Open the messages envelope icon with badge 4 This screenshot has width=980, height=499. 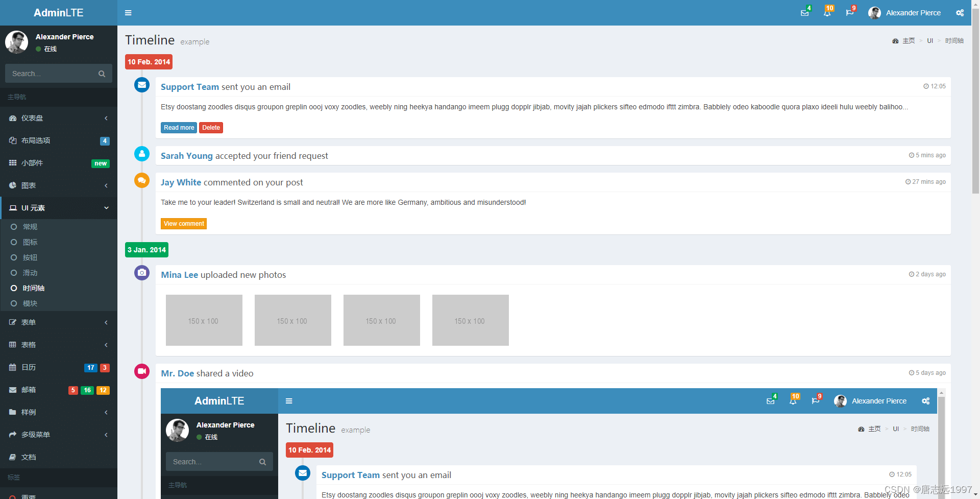click(805, 13)
